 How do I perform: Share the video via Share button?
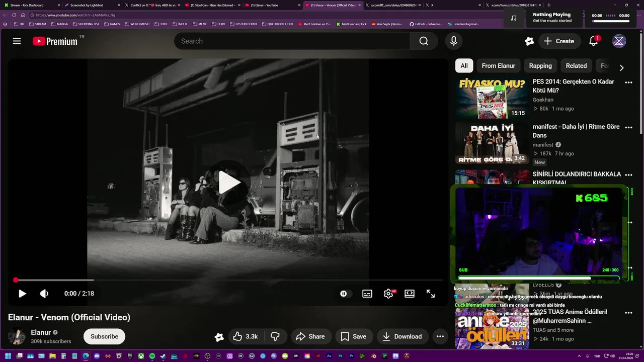tap(310, 337)
